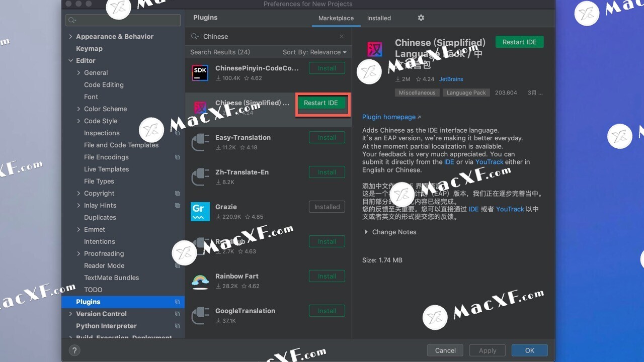Select Plugins in settings tree
This screenshot has height=362, width=644.
[x=123, y=302]
